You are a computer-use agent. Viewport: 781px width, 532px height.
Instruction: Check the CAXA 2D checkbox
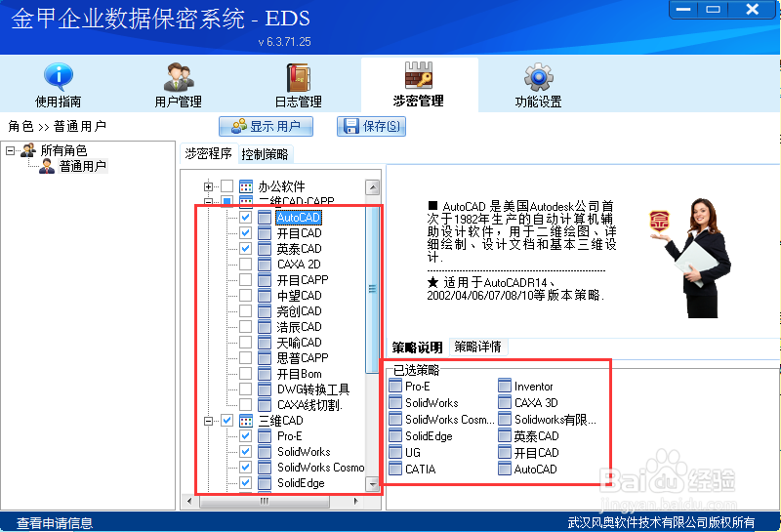(246, 264)
